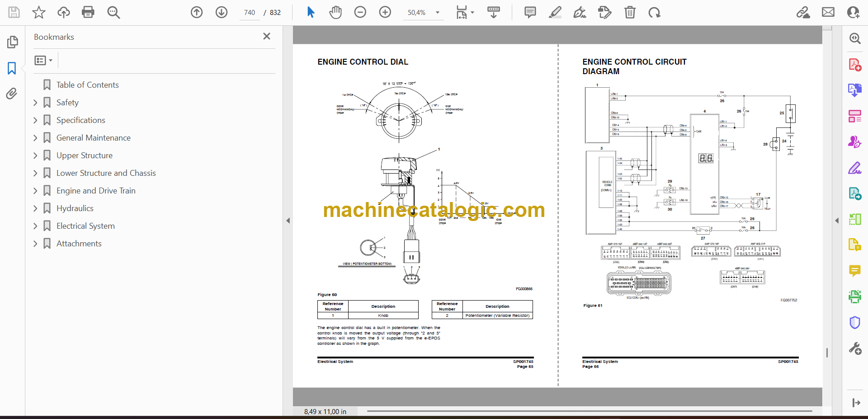Toggle the Bookmarks panel icon

(12, 68)
